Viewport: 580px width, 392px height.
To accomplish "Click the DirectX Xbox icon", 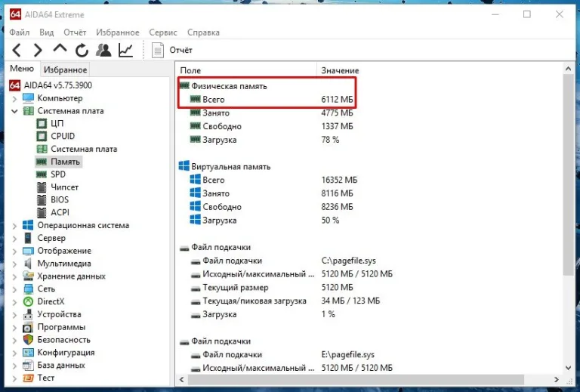I will click(x=28, y=302).
